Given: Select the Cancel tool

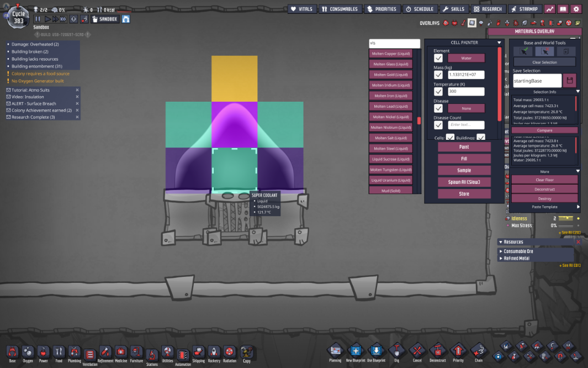Looking at the screenshot, I should (x=417, y=353).
